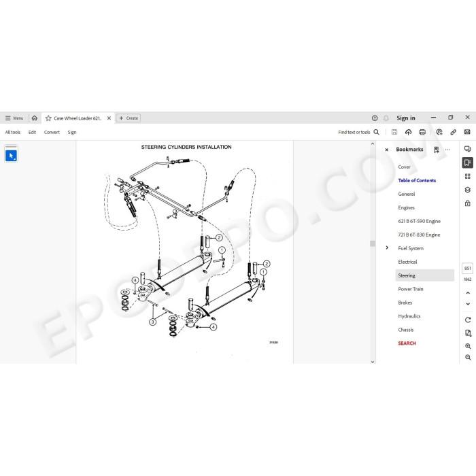Go to the next page arrow
Viewport: 476px width, 476px height.
click(468, 303)
